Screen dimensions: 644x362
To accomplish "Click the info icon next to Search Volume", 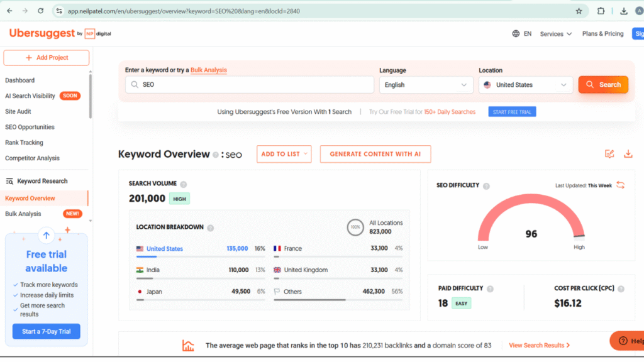I will (x=184, y=184).
